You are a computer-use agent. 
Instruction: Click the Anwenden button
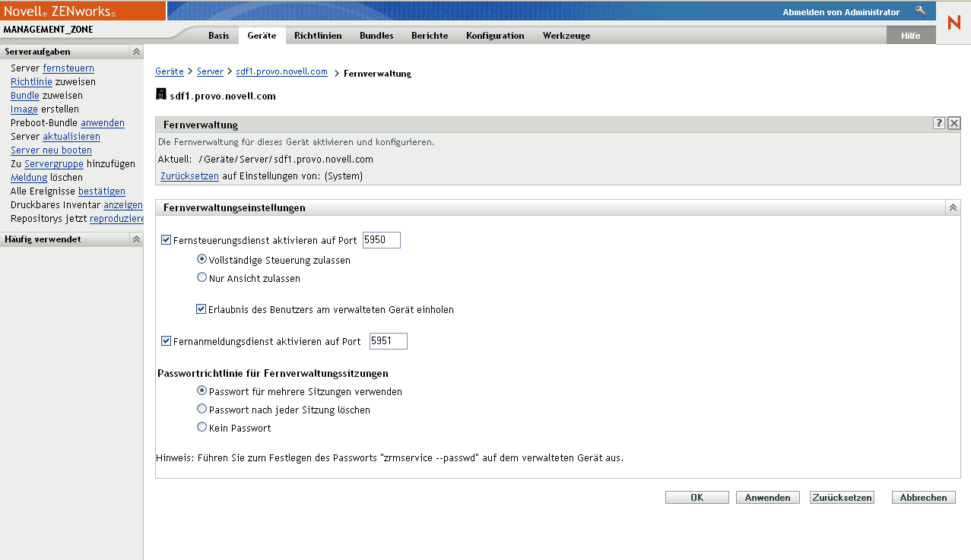point(768,498)
